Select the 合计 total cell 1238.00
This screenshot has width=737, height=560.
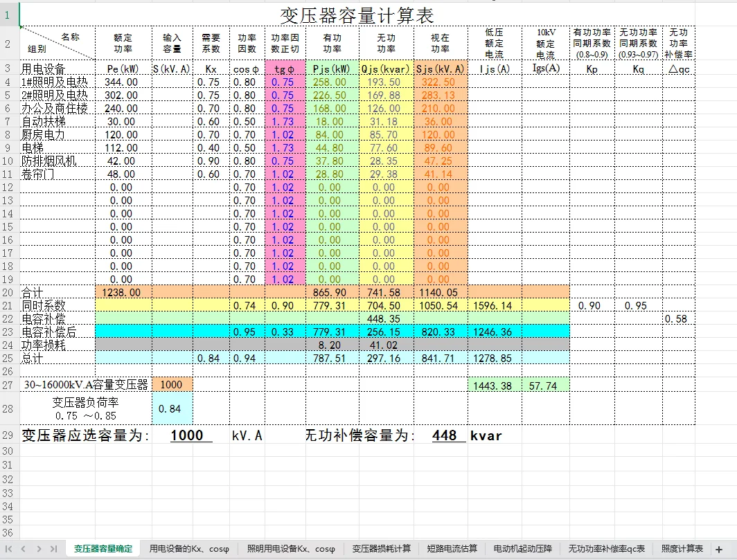click(122, 292)
